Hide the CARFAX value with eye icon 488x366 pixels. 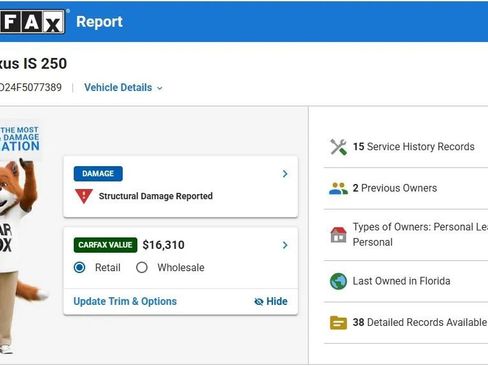point(271,301)
